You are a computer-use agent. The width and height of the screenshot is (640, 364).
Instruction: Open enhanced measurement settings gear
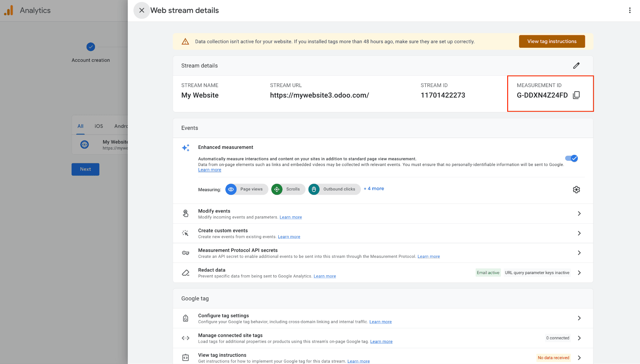pyautogui.click(x=576, y=189)
